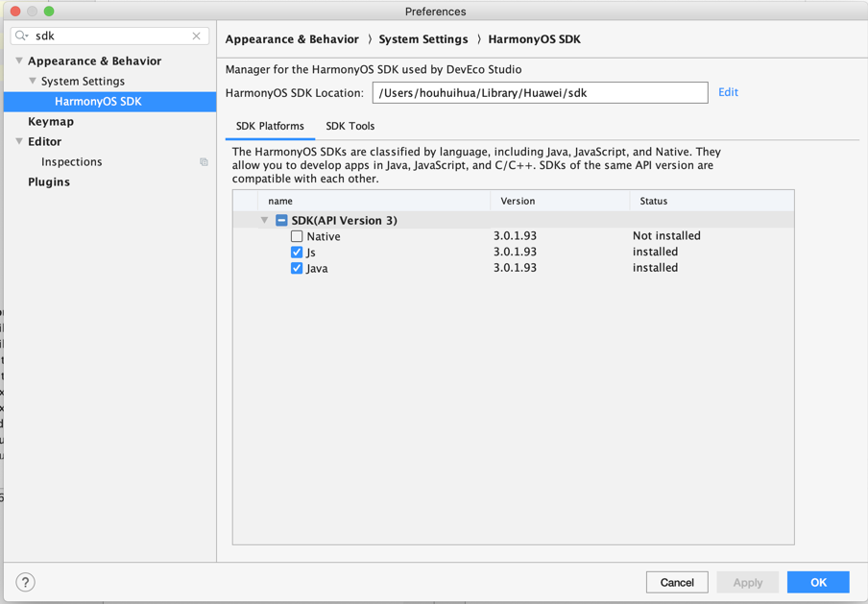Confirm with the OK button

click(818, 583)
